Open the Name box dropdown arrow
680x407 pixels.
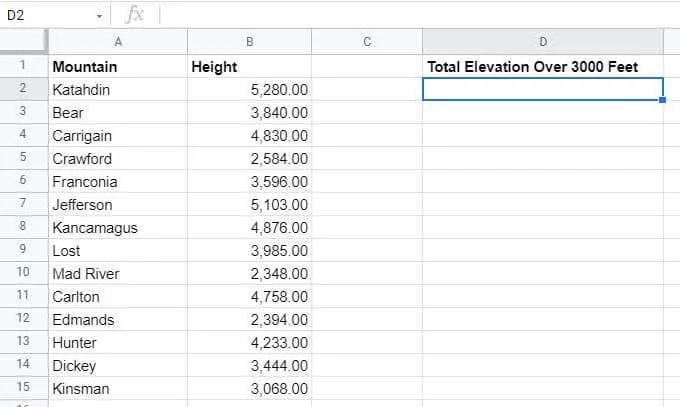pos(99,16)
